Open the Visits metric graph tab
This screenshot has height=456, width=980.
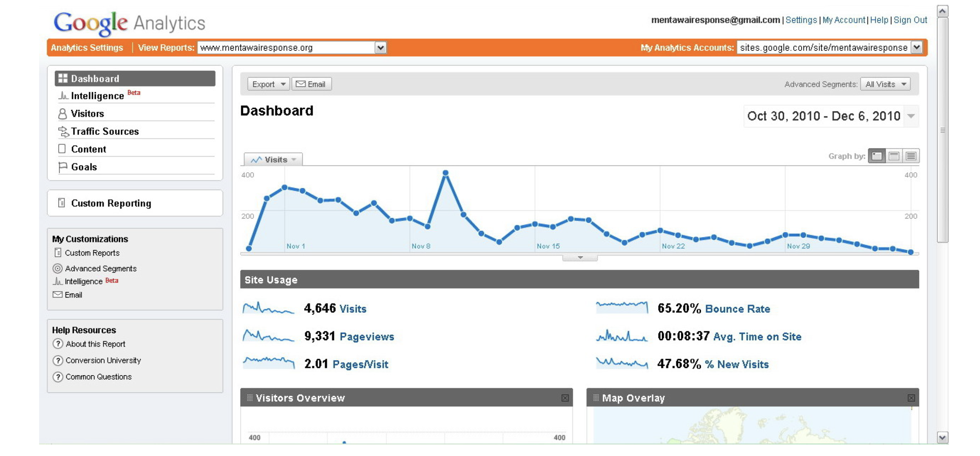(273, 160)
